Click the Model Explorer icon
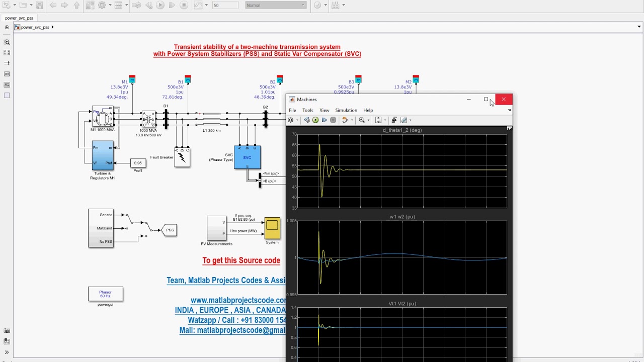This screenshot has height=362, width=644. click(x=118, y=5)
